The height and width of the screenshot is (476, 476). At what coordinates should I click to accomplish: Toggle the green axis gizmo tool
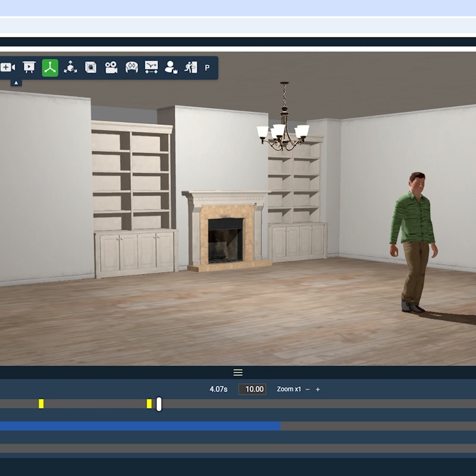50,68
